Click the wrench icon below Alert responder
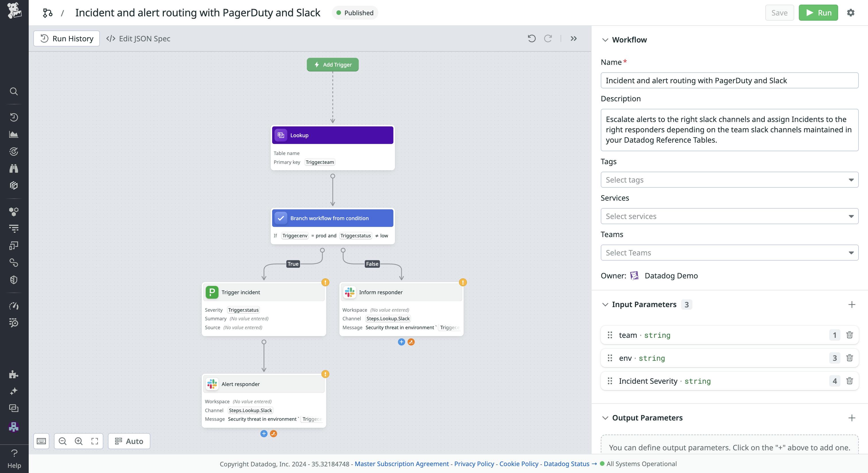868x473 pixels. 273,434
